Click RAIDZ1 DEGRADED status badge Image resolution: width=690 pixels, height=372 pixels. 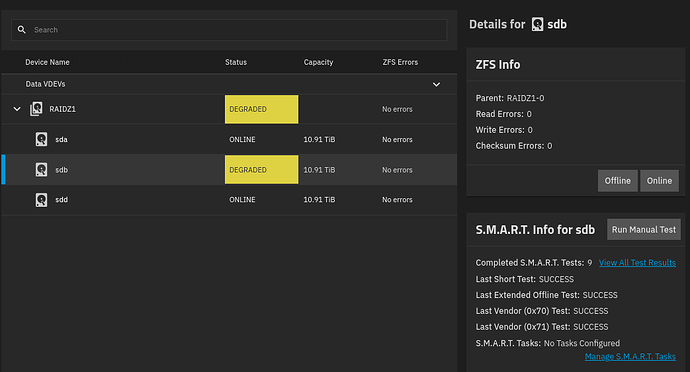click(261, 109)
